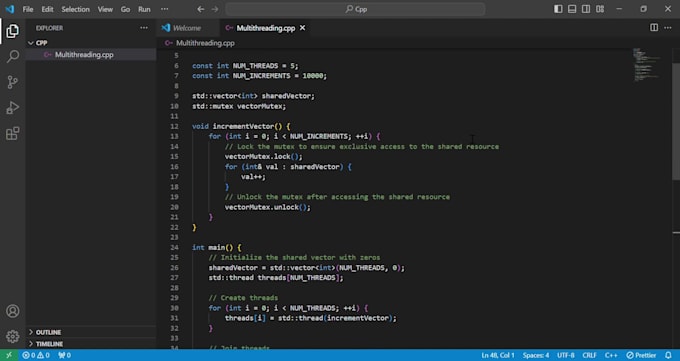Go back with the left arrow
Screen dimensions: 680x361
[200, 9]
